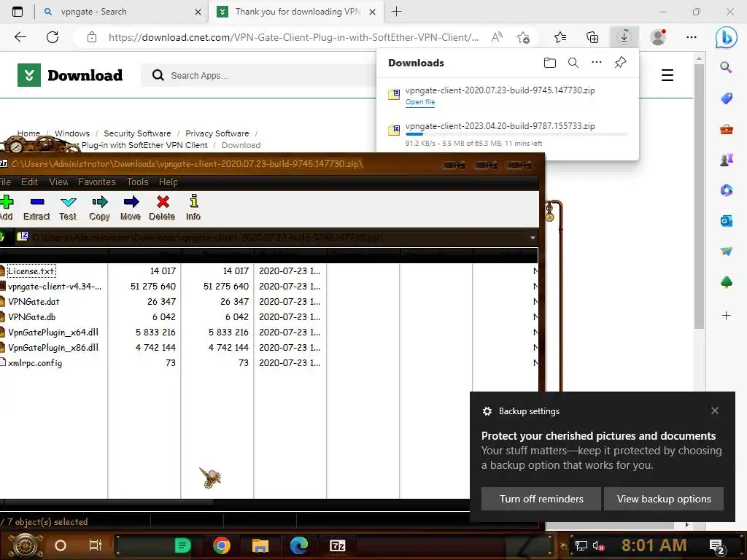Viewport: 747px width, 560px height.
Task: Select xmlrpc.config file
Action: click(x=35, y=362)
